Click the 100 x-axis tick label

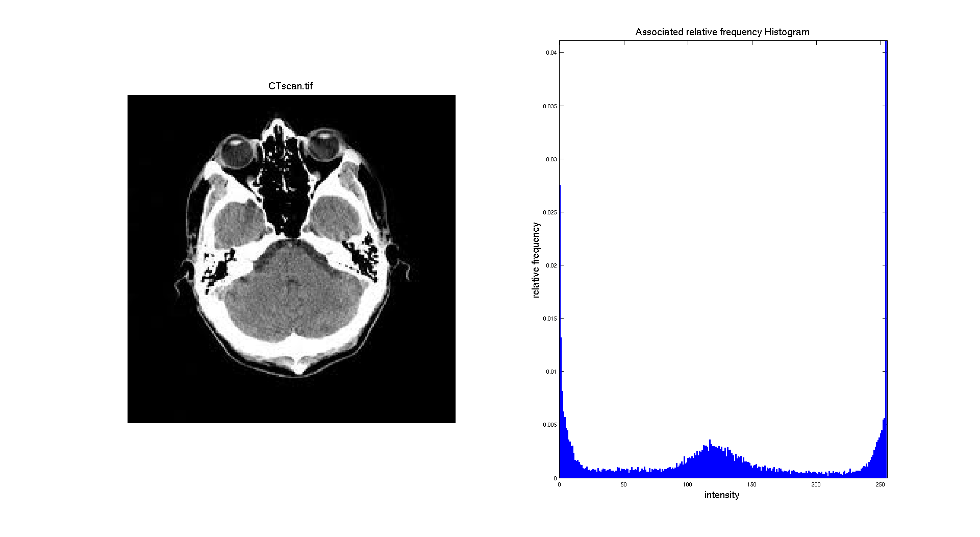(x=688, y=484)
